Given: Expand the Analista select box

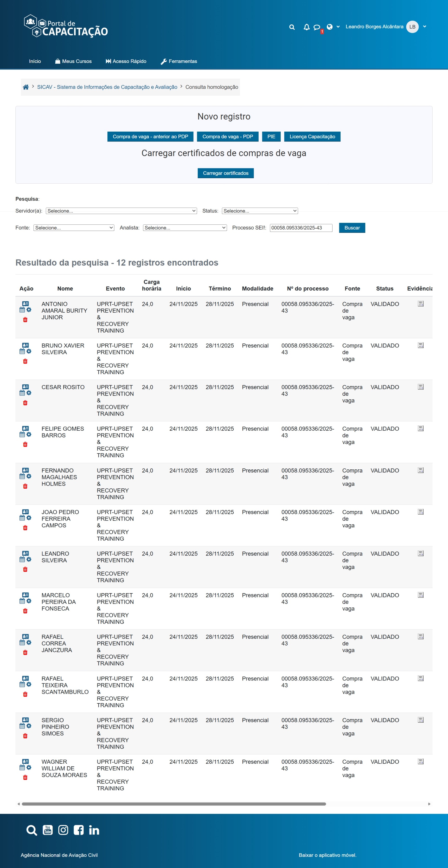Looking at the screenshot, I should (185, 228).
